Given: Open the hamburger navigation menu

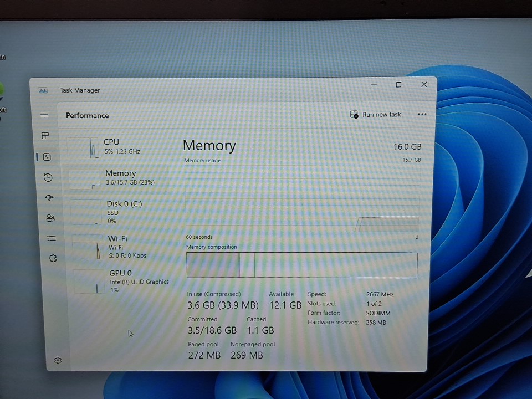Looking at the screenshot, I should tap(44, 115).
